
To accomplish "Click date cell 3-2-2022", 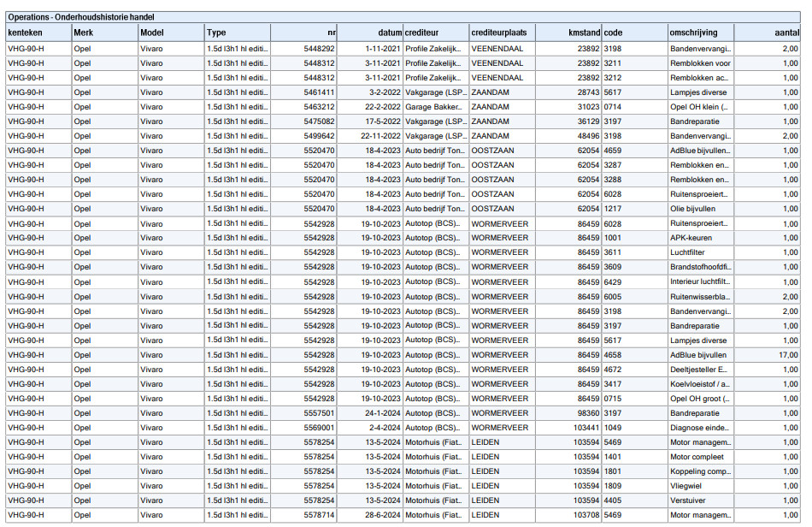I will 370,92.
